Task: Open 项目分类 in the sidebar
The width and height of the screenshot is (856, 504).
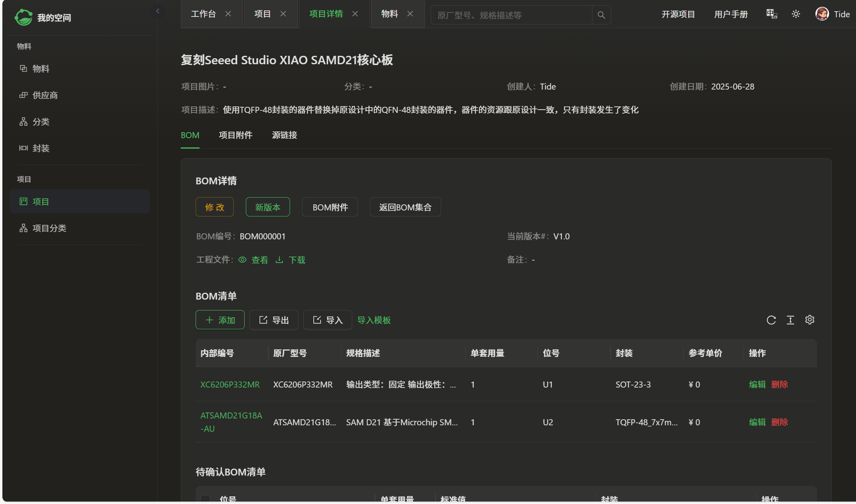Action: (x=80, y=228)
